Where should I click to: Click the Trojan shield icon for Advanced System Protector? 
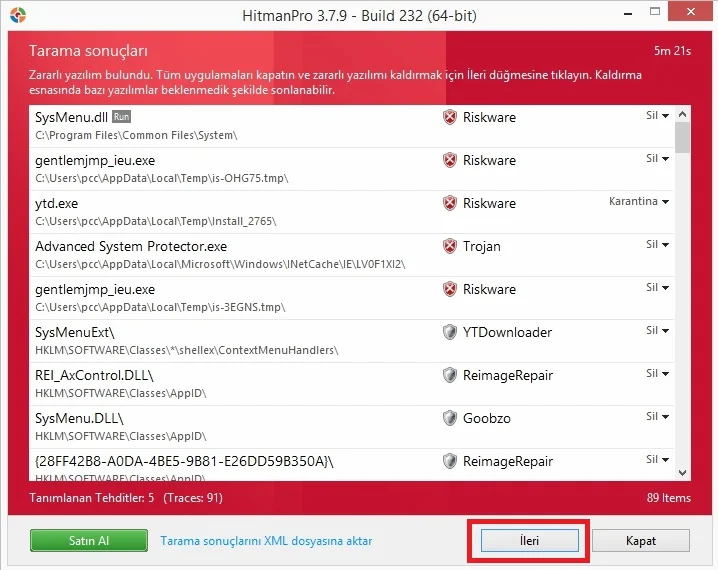[450, 246]
